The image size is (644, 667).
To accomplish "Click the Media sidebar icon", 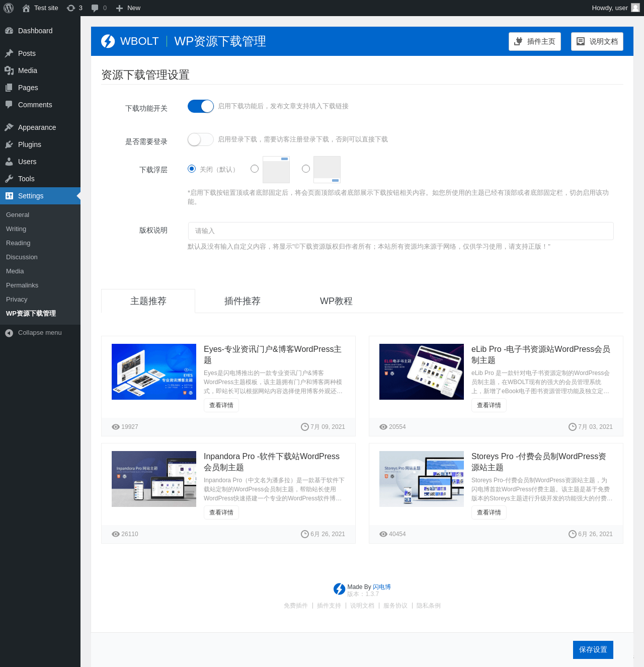I will pyautogui.click(x=9, y=70).
